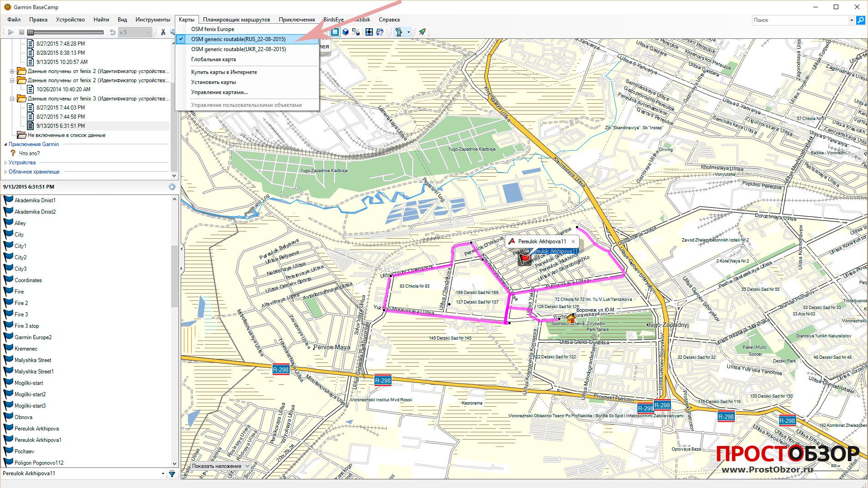Click the question mark 'Что это?' icon
868x488 pixels.
[13, 153]
